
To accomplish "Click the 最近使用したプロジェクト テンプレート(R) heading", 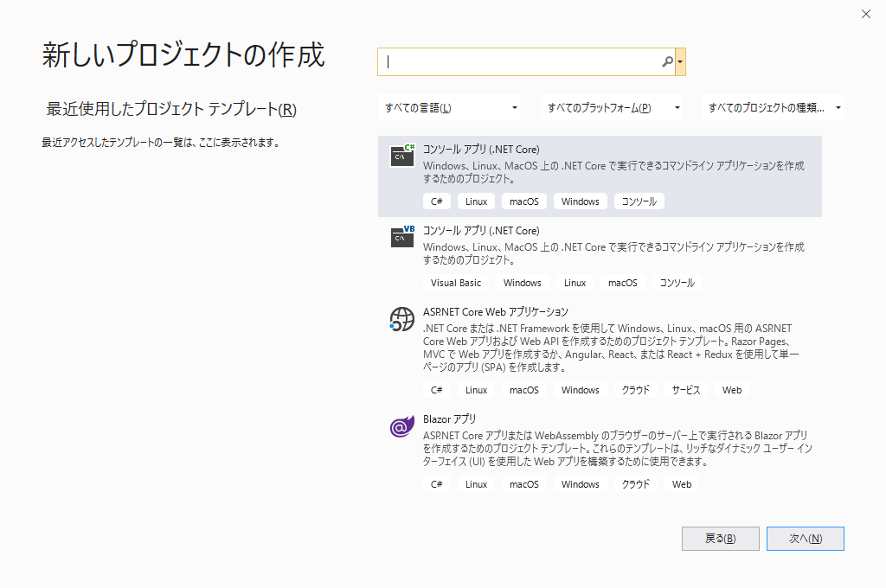I will pos(171,108).
